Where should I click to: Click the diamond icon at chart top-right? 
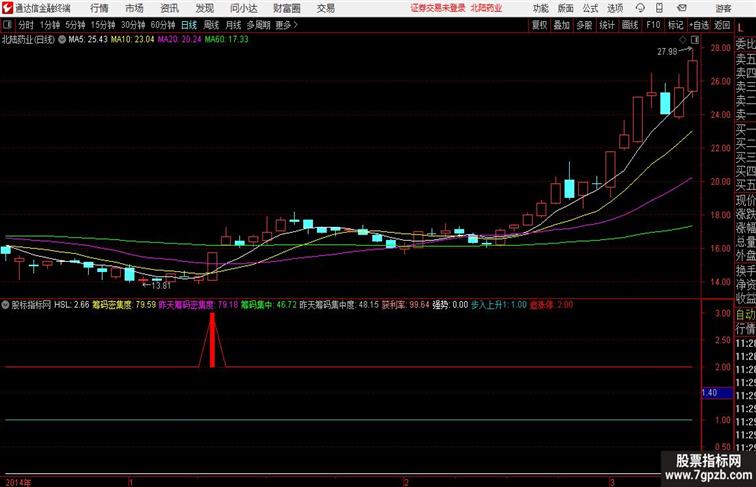[683, 40]
